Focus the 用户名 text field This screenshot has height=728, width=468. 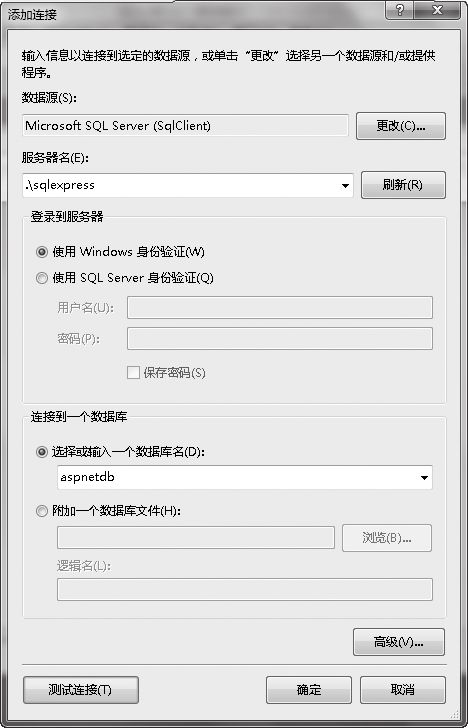280,307
